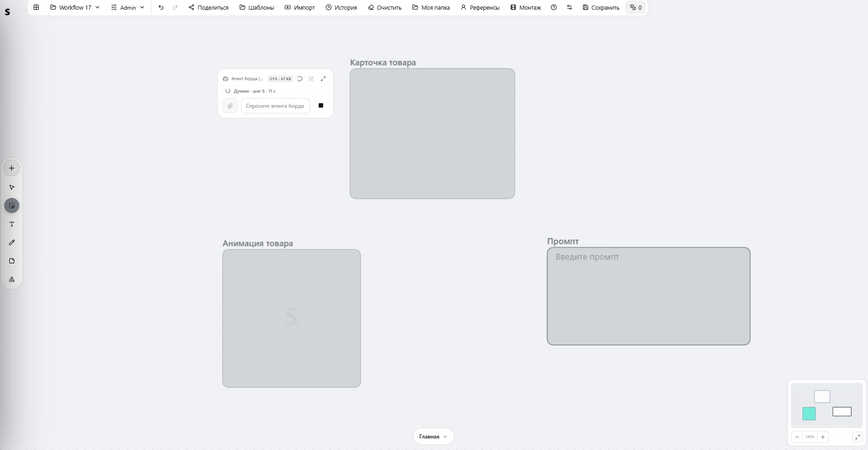
Task: Expand the Admin mode dropdown
Action: (x=128, y=7)
